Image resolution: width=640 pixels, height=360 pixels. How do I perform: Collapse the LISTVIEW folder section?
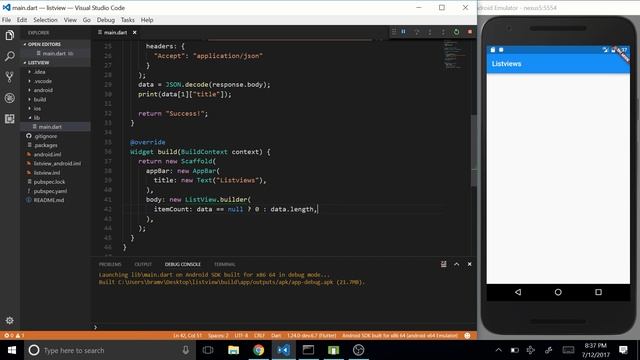coord(56,62)
